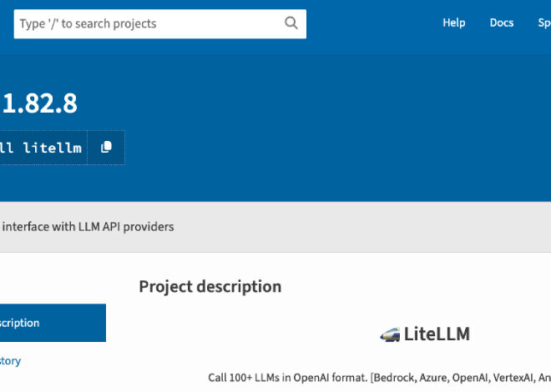Open the release history sidebar tab
551x392 pixels.
click(x=11, y=361)
